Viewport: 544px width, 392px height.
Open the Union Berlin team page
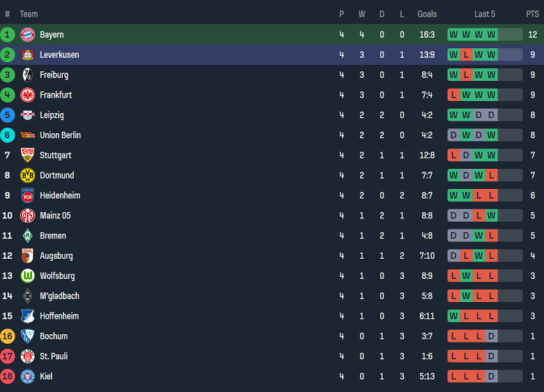(60, 135)
